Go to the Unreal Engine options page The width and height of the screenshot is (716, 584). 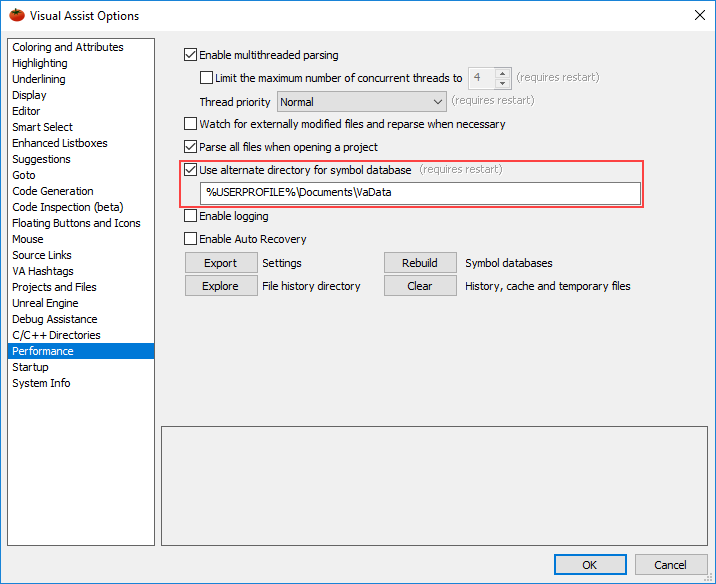(45, 303)
